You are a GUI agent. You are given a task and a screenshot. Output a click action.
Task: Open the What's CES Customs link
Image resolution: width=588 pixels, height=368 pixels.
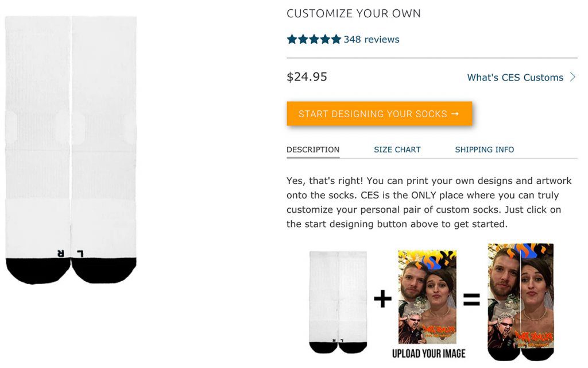pyautogui.click(x=515, y=78)
